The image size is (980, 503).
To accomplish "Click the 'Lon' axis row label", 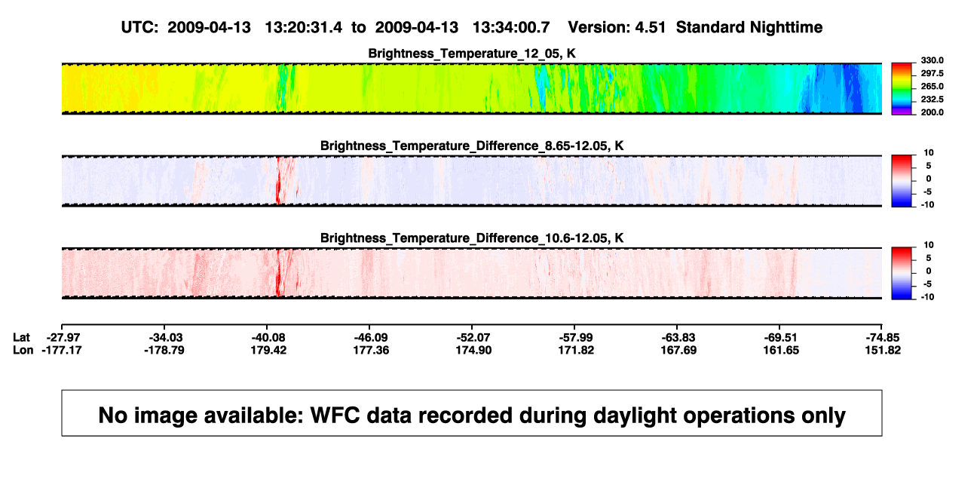I will (x=23, y=350).
